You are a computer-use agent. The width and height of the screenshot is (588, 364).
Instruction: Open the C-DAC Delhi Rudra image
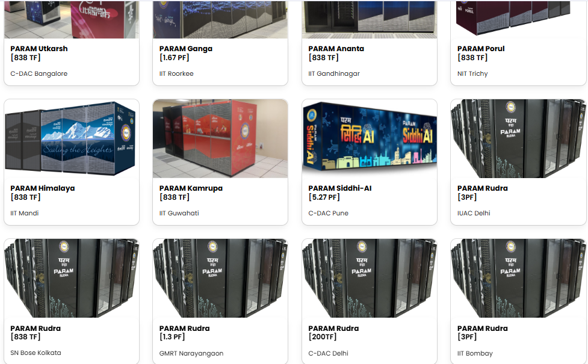pyautogui.click(x=370, y=278)
